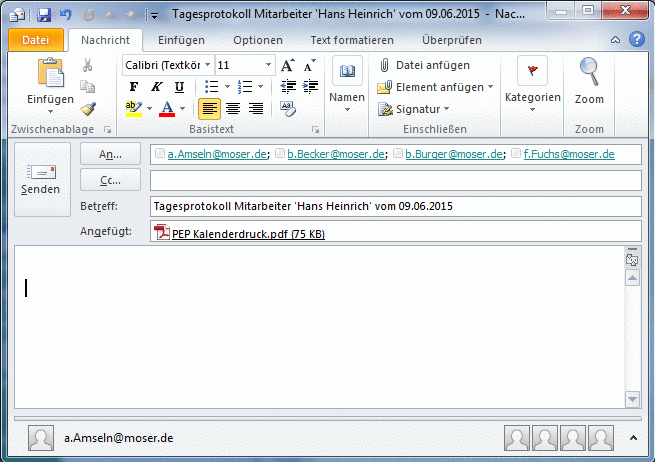655x462 pixels.
Task: Open the Datei tab
Action: [36, 40]
